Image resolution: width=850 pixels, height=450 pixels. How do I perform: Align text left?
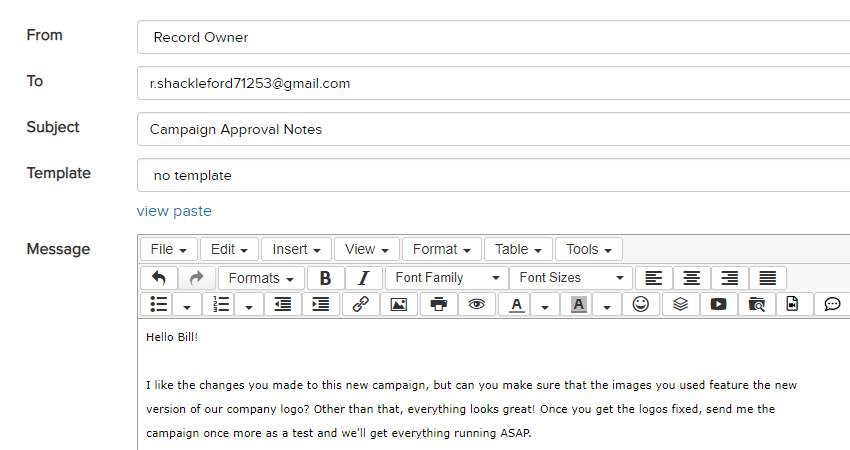[654, 278]
